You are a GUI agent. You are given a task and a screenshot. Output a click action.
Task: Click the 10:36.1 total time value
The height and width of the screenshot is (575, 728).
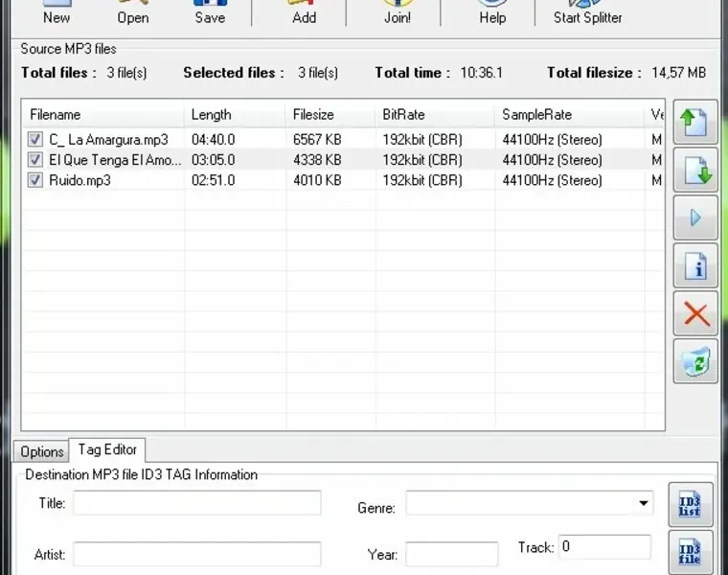tap(482, 73)
